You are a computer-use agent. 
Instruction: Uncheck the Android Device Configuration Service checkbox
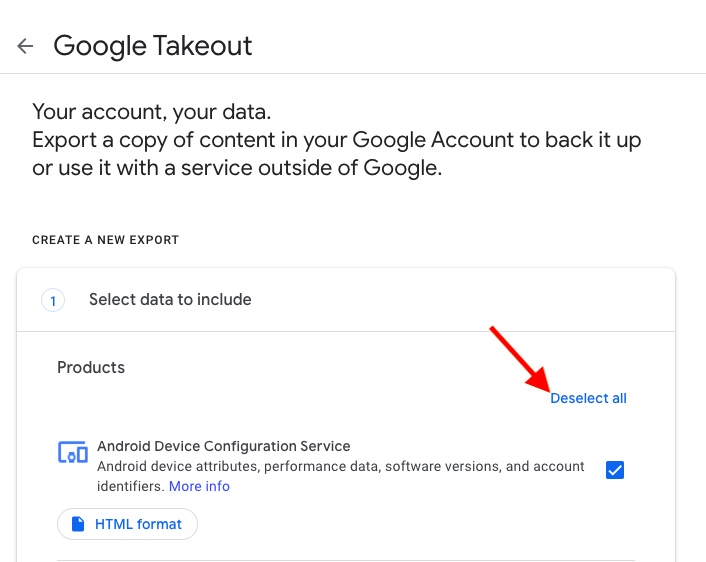coord(615,469)
